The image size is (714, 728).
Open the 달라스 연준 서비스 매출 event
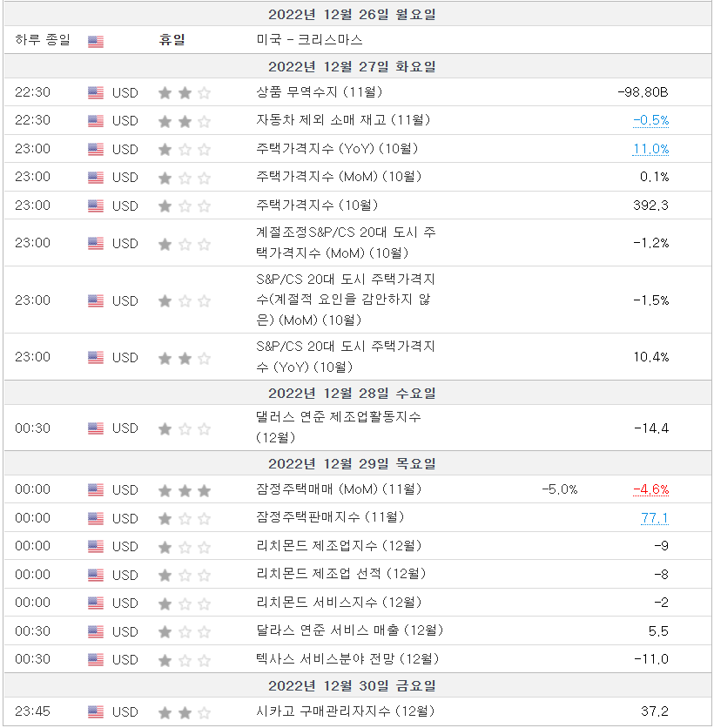pos(349,630)
